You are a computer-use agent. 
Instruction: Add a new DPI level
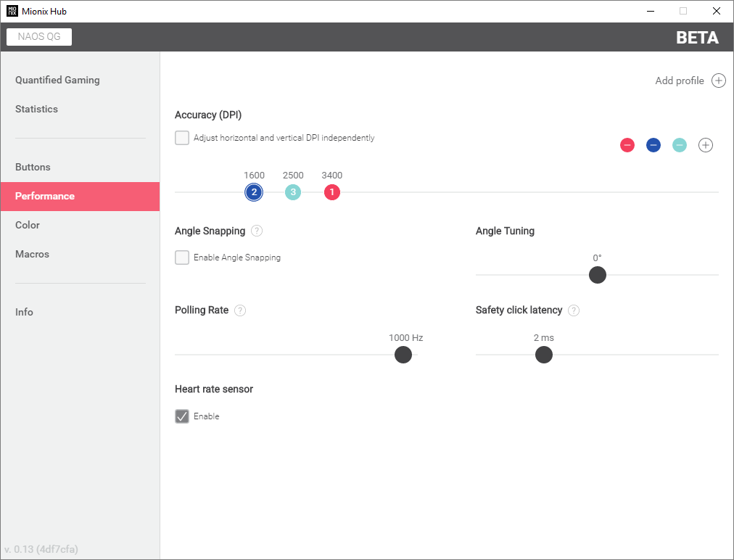(x=706, y=145)
